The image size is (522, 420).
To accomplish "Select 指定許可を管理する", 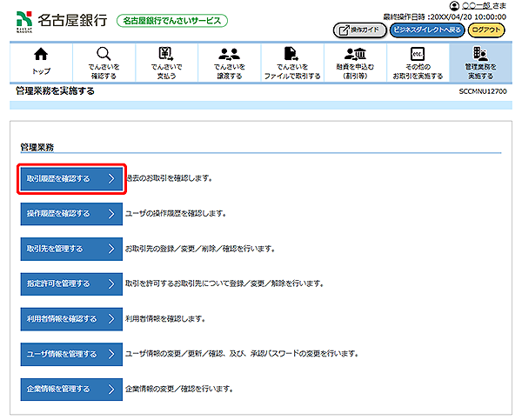I will [71, 283].
